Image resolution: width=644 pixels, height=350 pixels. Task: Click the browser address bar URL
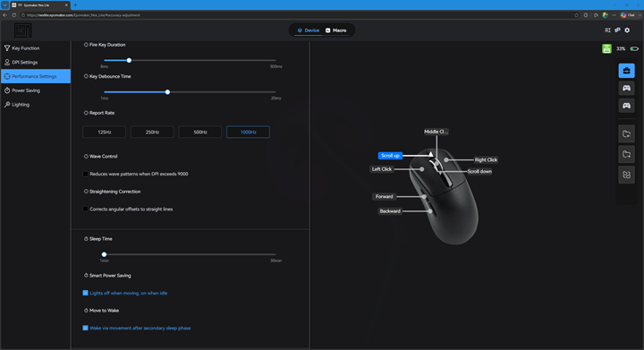tap(83, 15)
